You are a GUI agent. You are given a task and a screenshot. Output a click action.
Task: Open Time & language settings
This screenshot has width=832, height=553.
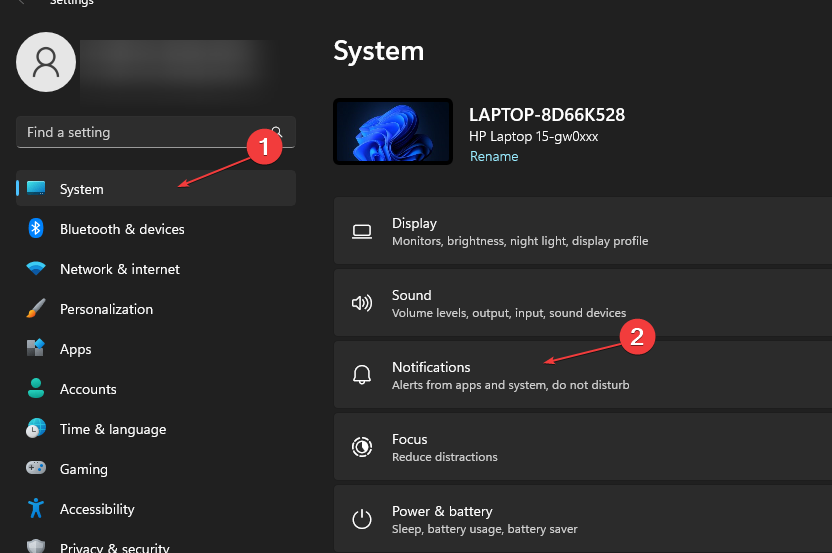[156, 429]
